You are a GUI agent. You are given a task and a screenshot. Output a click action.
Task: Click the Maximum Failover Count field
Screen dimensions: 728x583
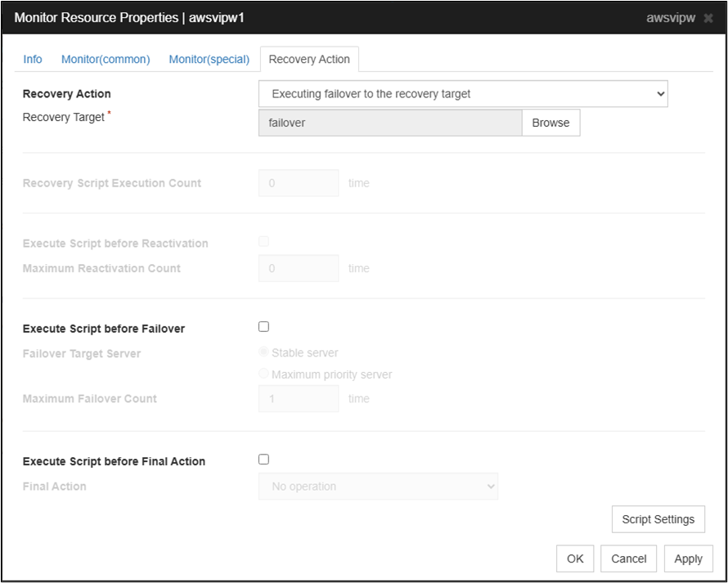[x=299, y=398]
